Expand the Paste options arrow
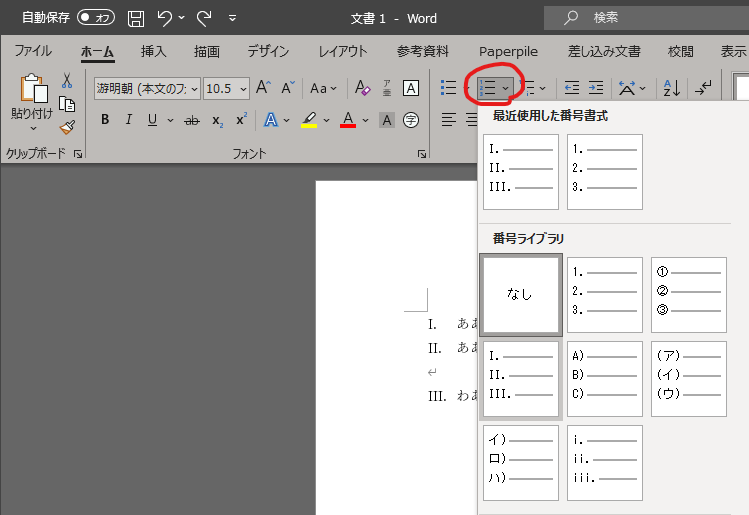 [33, 128]
